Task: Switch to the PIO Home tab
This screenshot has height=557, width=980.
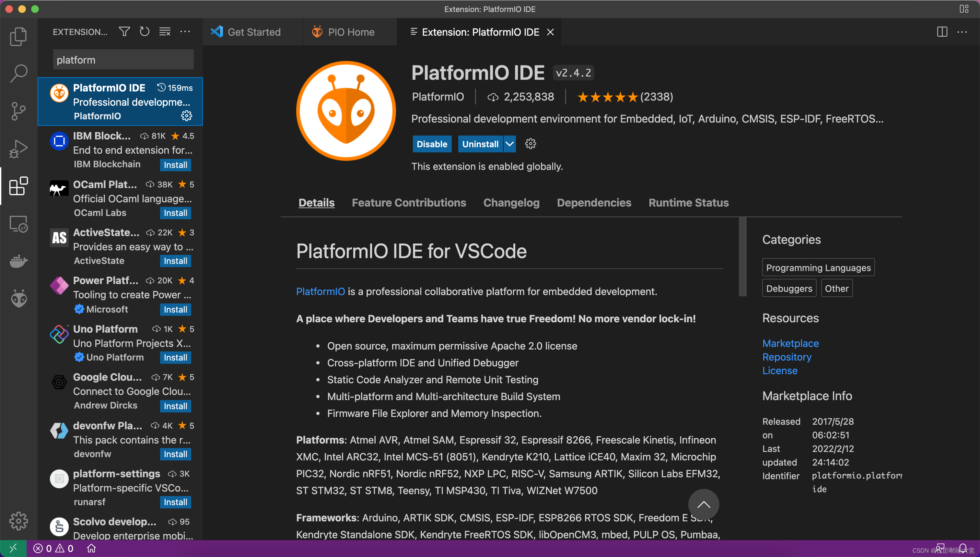Action: tap(351, 32)
